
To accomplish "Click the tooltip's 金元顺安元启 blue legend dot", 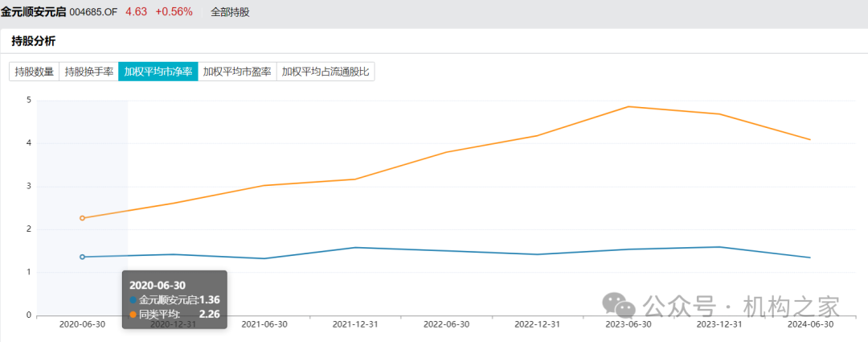I will pyautogui.click(x=133, y=300).
